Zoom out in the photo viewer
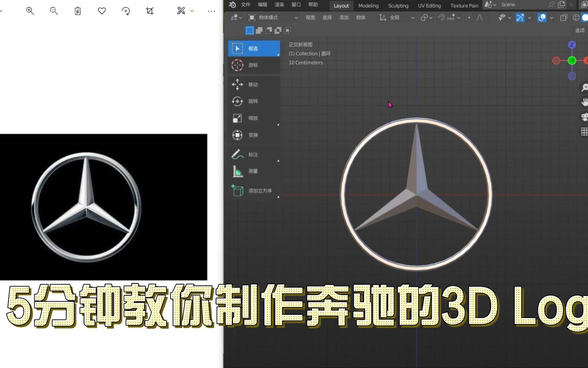Viewport: 588px width, 368px height. click(x=54, y=11)
